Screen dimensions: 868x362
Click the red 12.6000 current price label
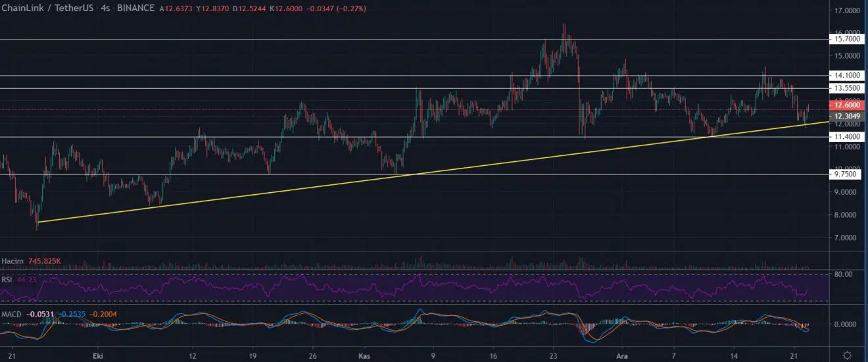click(846, 105)
